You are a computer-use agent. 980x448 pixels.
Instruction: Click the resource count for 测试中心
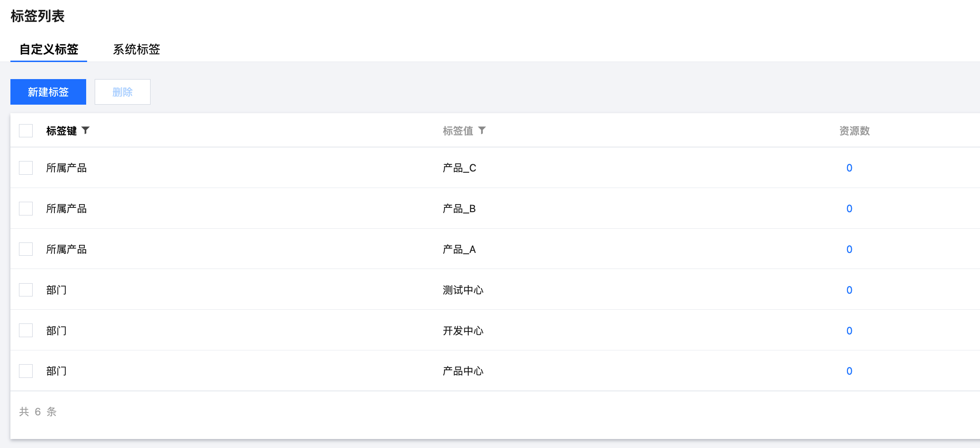(x=849, y=290)
